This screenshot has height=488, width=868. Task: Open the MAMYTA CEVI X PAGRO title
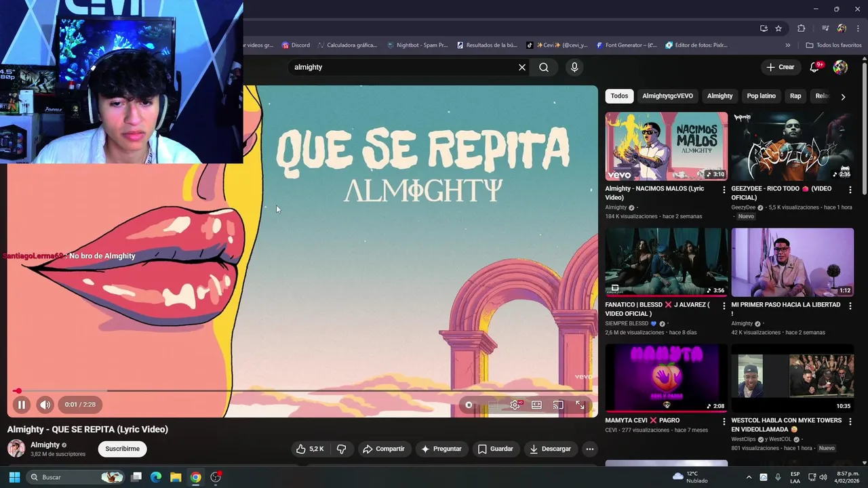click(642, 420)
